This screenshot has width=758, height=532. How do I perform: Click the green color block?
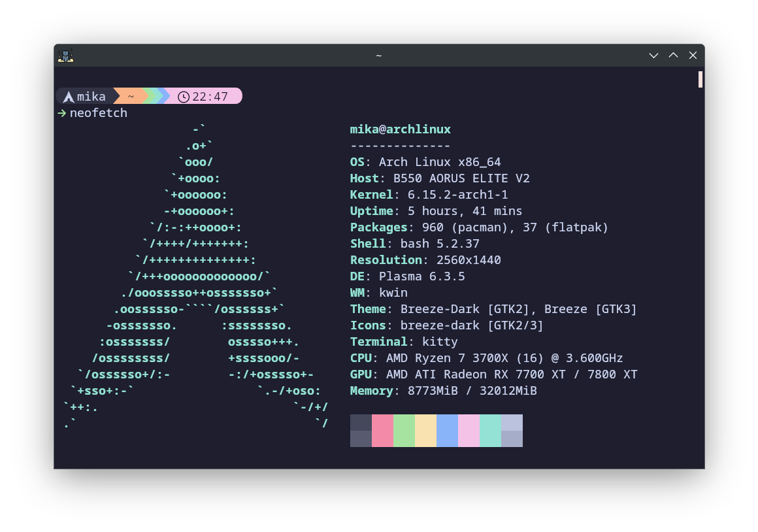coord(404,431)
